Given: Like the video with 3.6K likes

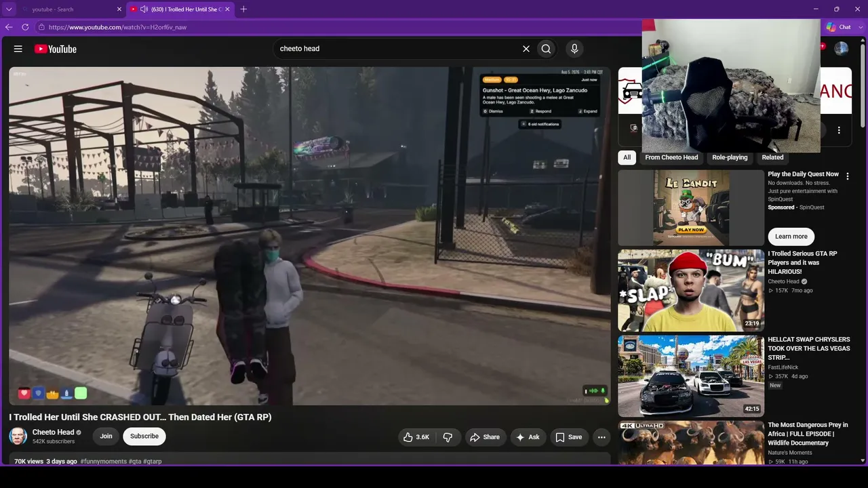Looking at the screenshot, I should coord(416,437).
